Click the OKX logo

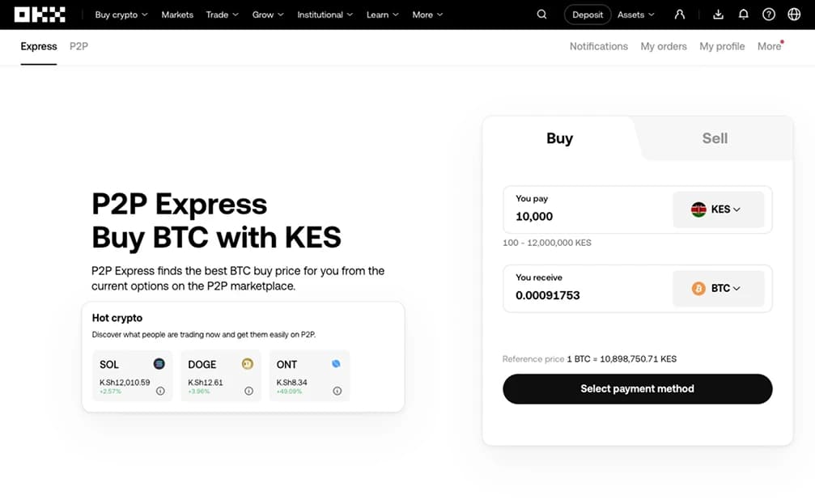click(40, 15)
